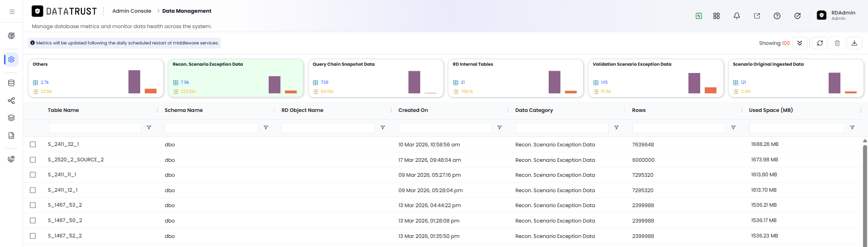Click the 1673.98 MB used space cell
The height and width of the screenshot is (247, 868).
tap(764, 160)
